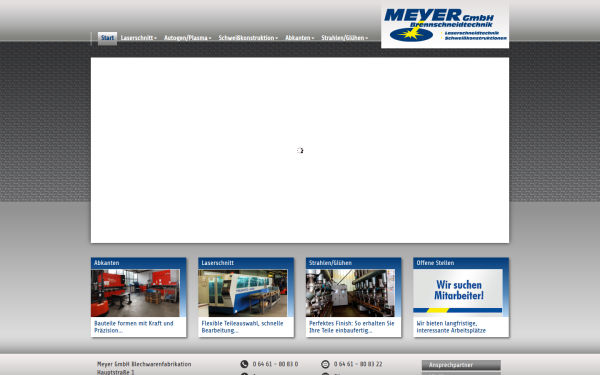
Task: Open the Strahlen/Glühen machinery photo
Action: [350, 293]
